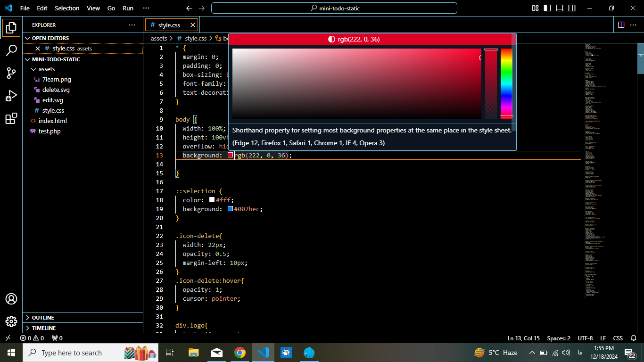Image resolution: width=644 pixels, height=362 pixels.
Task: Open the Source Control view
Action: point(11,73)
